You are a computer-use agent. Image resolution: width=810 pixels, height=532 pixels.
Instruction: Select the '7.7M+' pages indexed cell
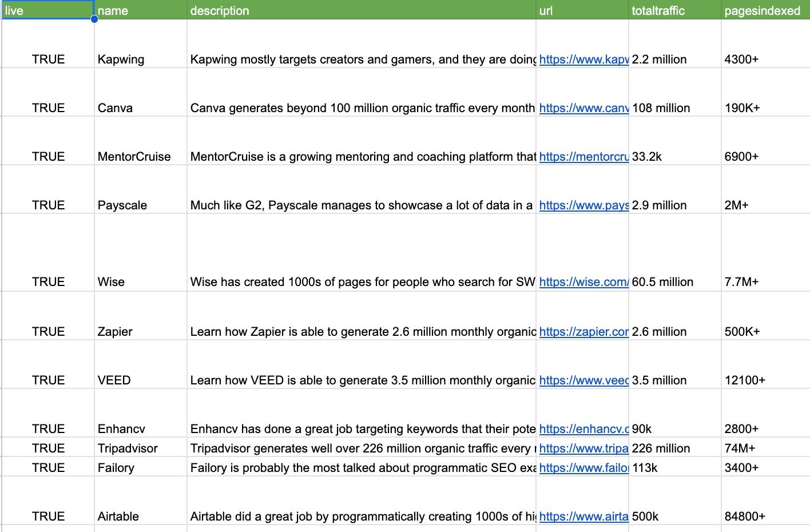(x=766, y=253)
